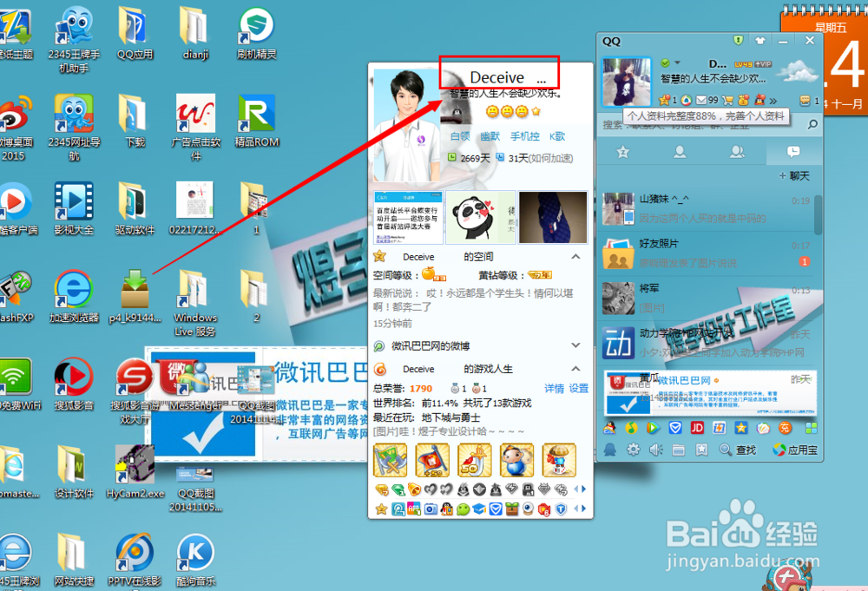Click the '+ 聊天' new chat button
Viewport: 868px width, 591px height.
pyautogui.click(x=794, y=175)
